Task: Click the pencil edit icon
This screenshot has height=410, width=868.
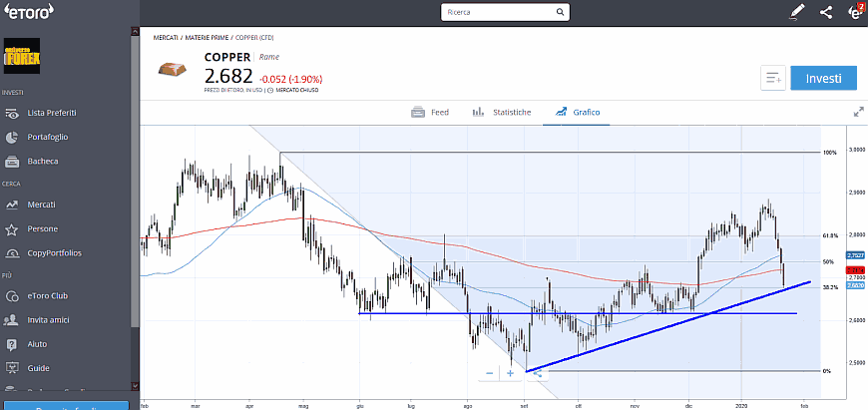Action: point(796,12)
